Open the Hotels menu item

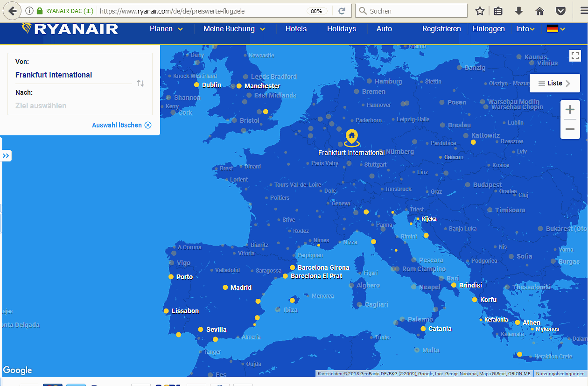pos(296,29)
